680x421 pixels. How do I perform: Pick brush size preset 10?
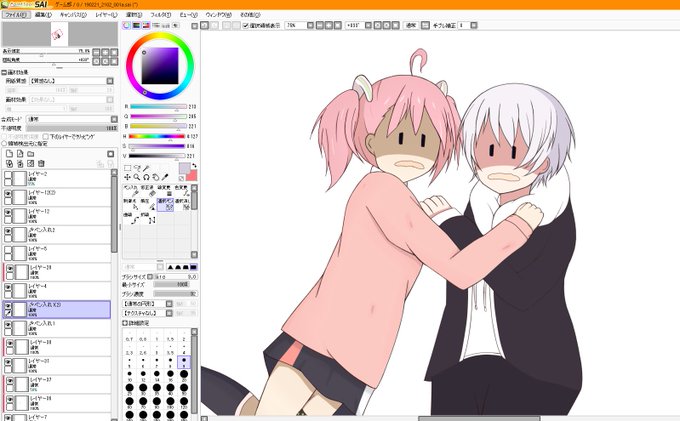[130, 375]
